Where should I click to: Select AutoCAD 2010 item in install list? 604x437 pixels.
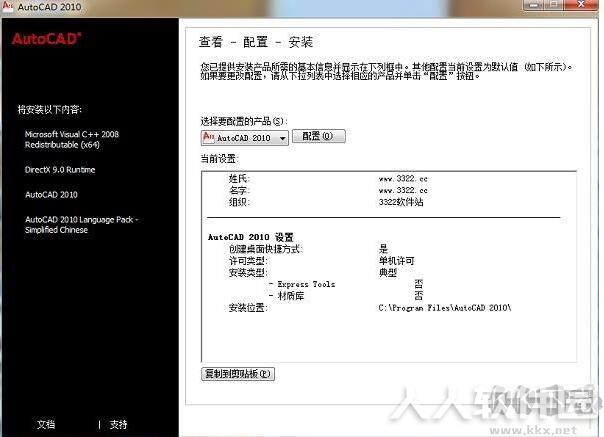point(51,195)
